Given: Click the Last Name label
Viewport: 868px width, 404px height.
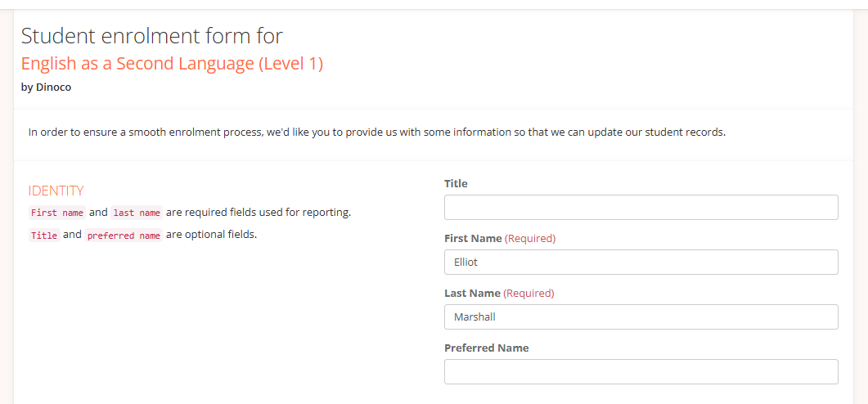Looking at the screenshot, I should 472,294.
